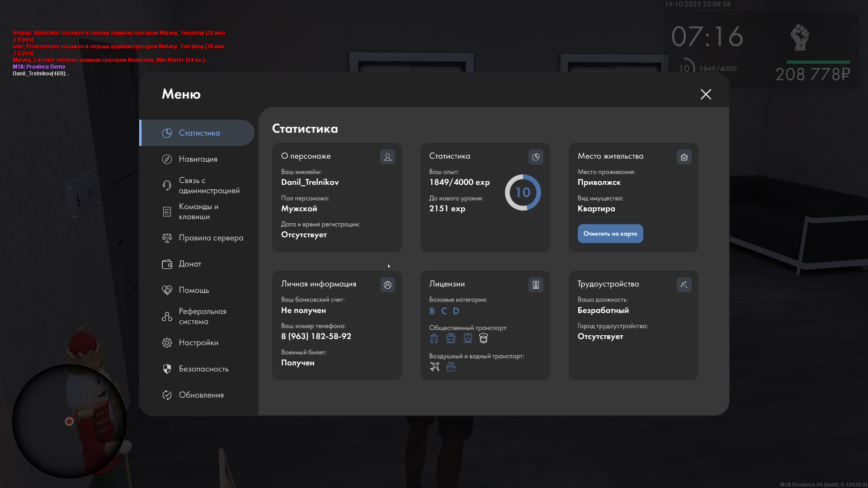Select category B license letter

tap(432, 311)
